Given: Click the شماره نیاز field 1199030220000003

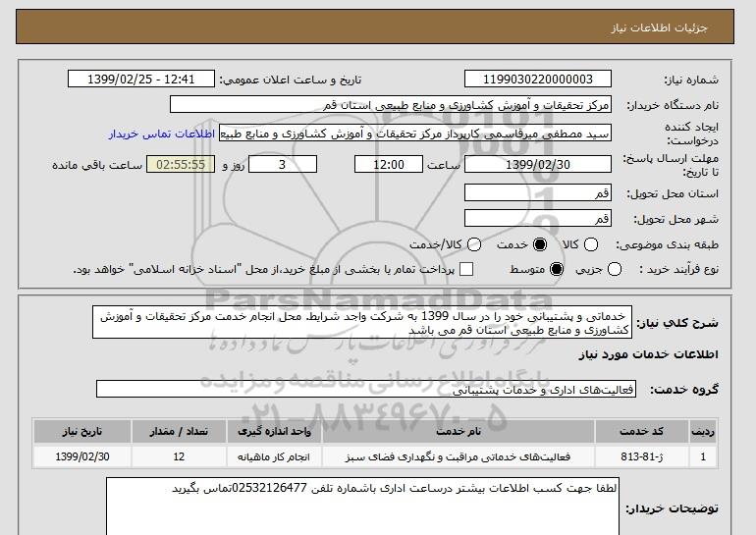Looking at the screenshot, I should click(538, 80).
